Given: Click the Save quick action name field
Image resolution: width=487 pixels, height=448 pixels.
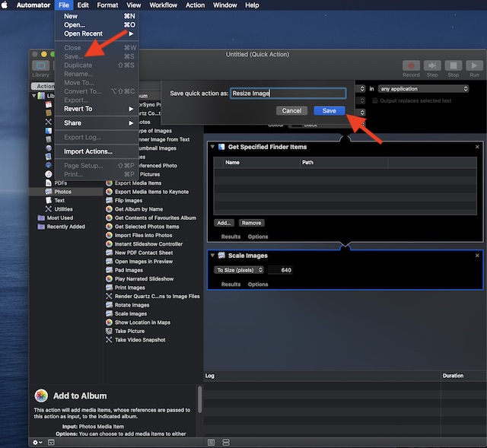Looking at the screenshot, I should click(x=288, y=94).
